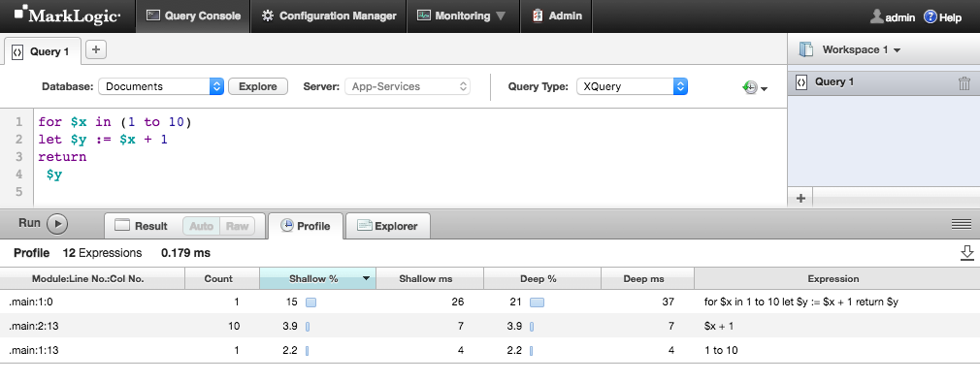
Task: Click in the query code editor
Action: 409,157
